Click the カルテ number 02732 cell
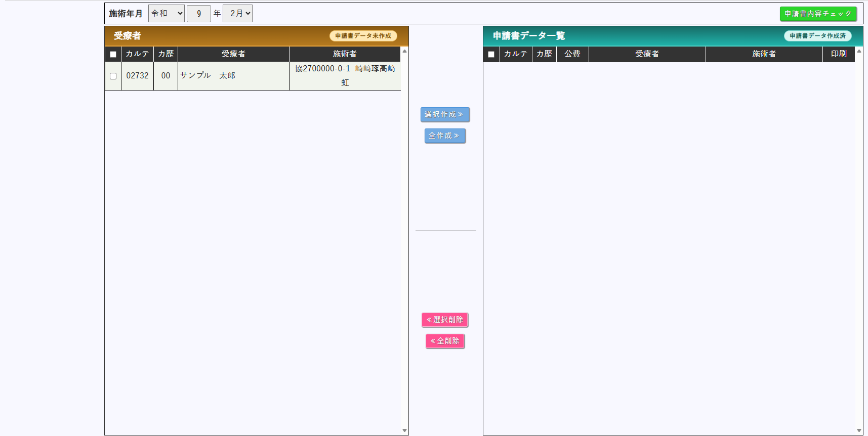 coord(137,76)
